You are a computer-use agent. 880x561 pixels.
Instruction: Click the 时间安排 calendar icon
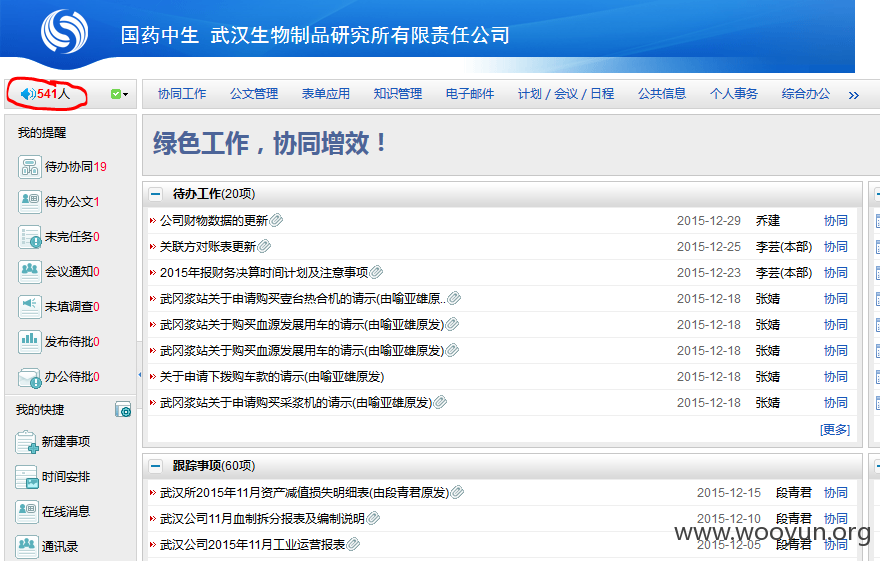tap(27, 477)
